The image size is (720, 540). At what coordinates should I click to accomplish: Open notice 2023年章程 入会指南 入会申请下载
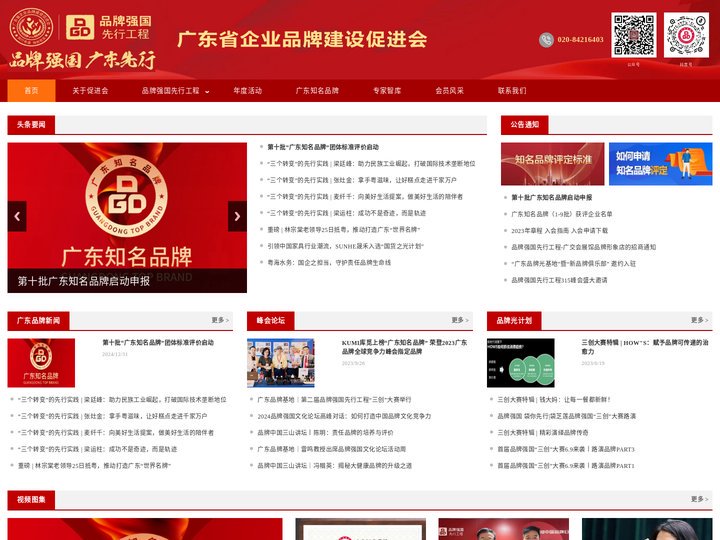(x=560, y=231)
